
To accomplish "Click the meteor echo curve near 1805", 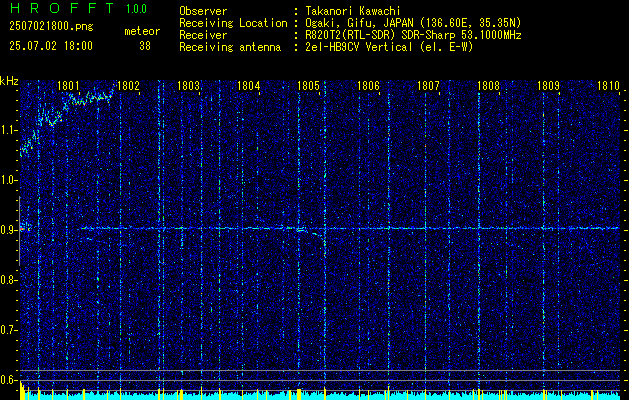I will (x=311, y=233).
